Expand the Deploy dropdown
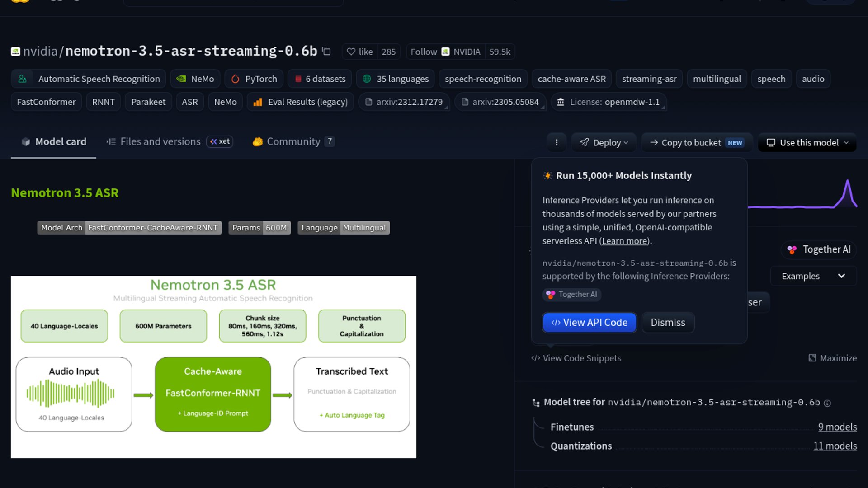This screenshot has width=868, height=488. [604, 142]
